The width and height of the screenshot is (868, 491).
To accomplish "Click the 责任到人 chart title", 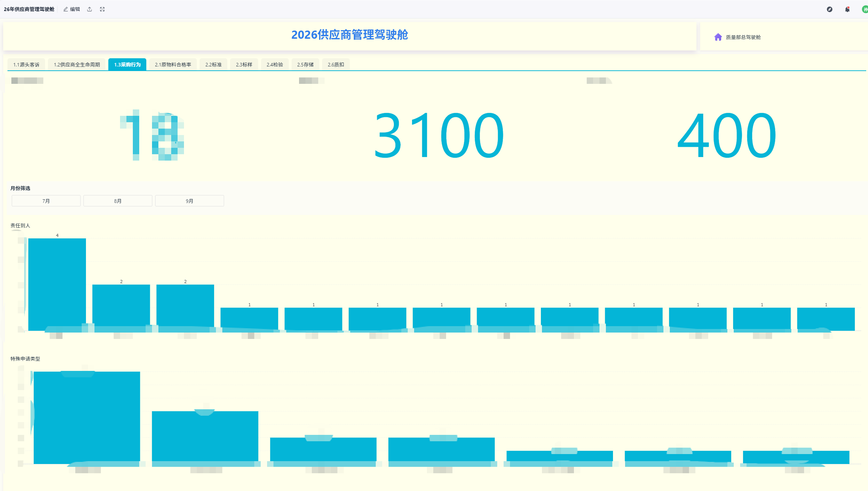I will click(20, 226).
